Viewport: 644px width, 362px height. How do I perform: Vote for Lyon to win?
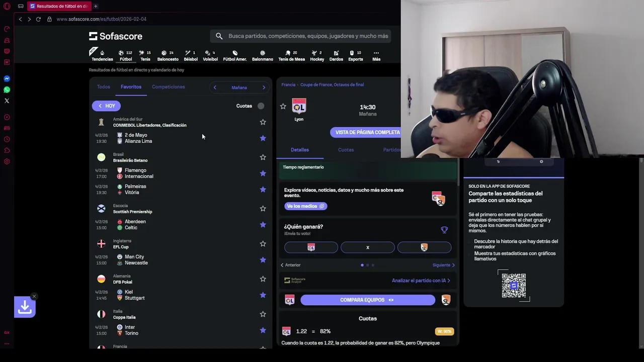click(311, 247)
